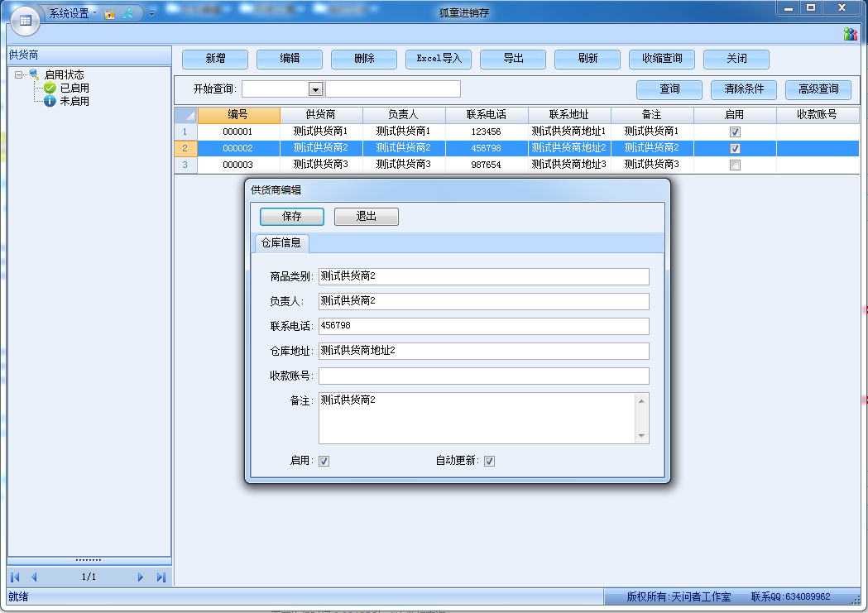Jump to the last page using the pager
The width and height of the screenshot is (868, 613).
pyautogui.click(x=161, y=577)
